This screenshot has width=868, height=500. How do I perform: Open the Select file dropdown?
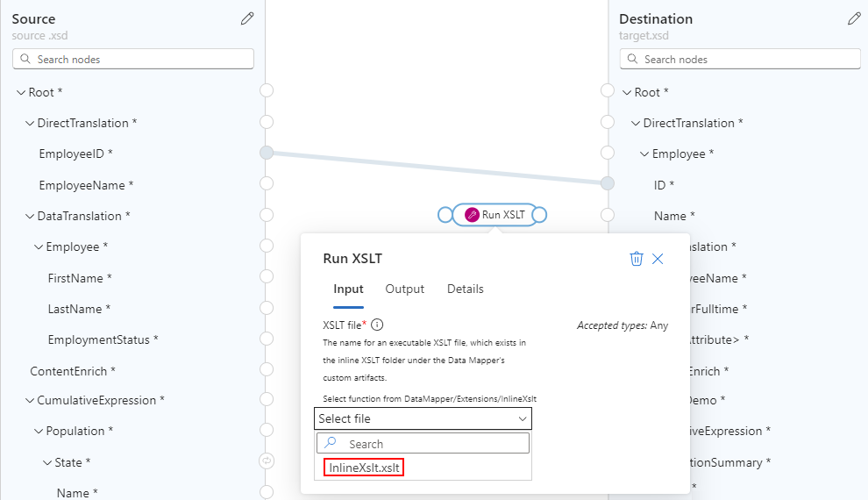pos(423,419)
